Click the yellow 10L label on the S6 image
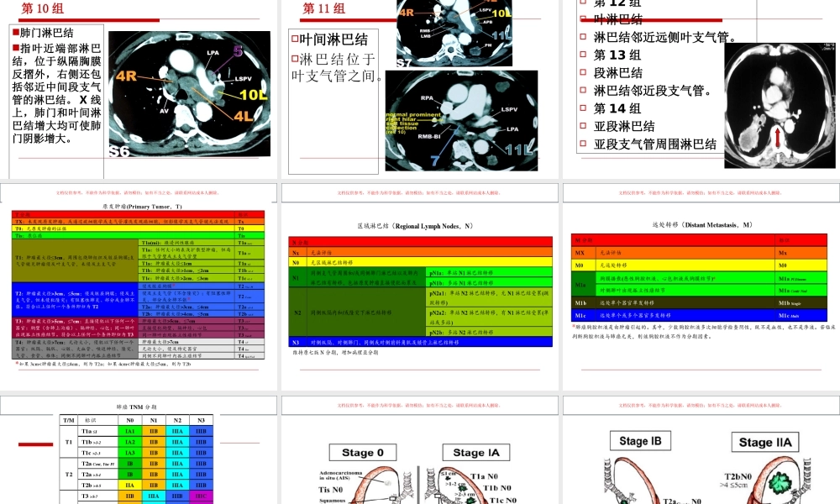Image resolution: width=840 pixels, height=504 pixels. [254, 95]
